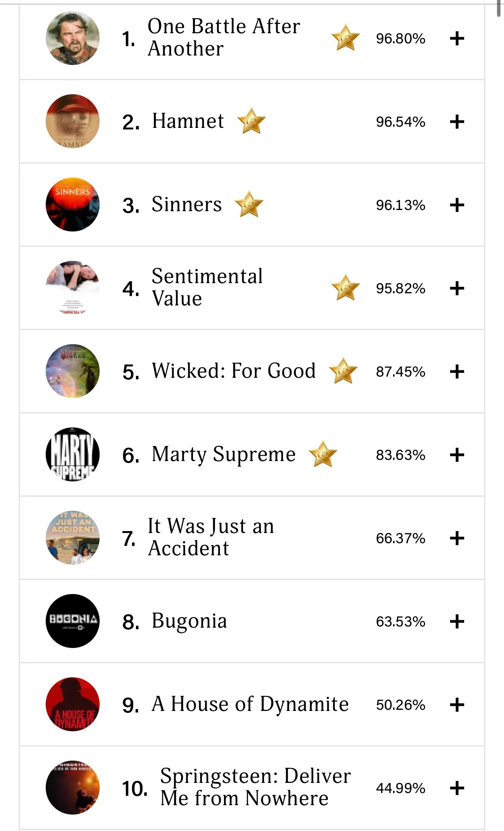Viewport: 504px width, 831px height.
Task: Click the gold star beside Wicked: For Good
Action: tap(343, 371)
